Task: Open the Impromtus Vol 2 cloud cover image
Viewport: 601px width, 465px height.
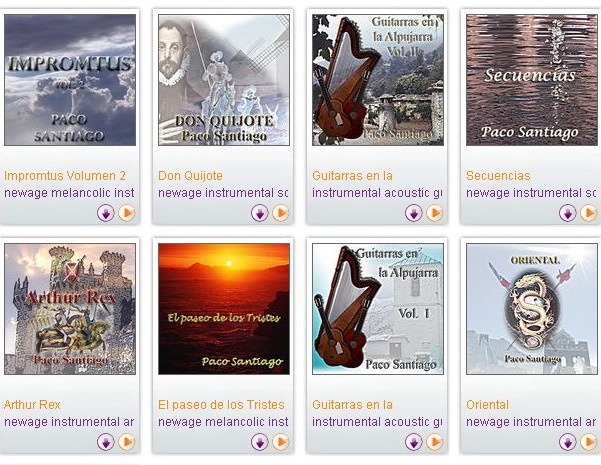Action: point(70,80)
